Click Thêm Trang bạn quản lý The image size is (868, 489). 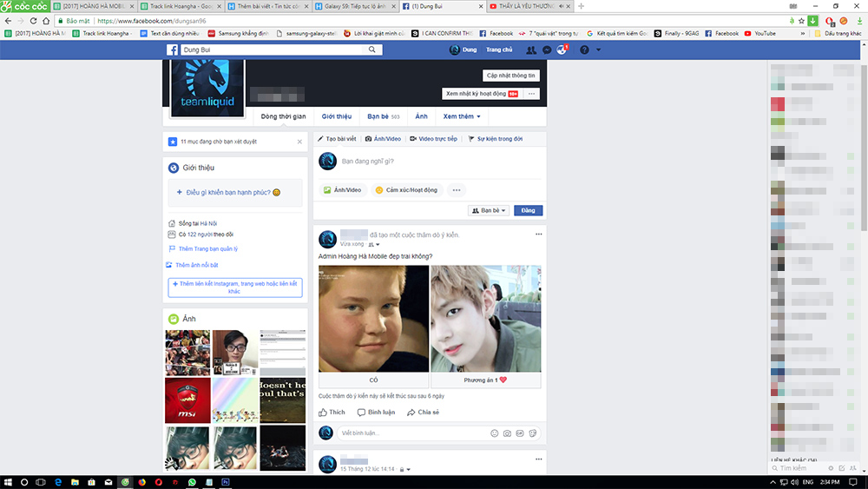click(x=207, y=248)
